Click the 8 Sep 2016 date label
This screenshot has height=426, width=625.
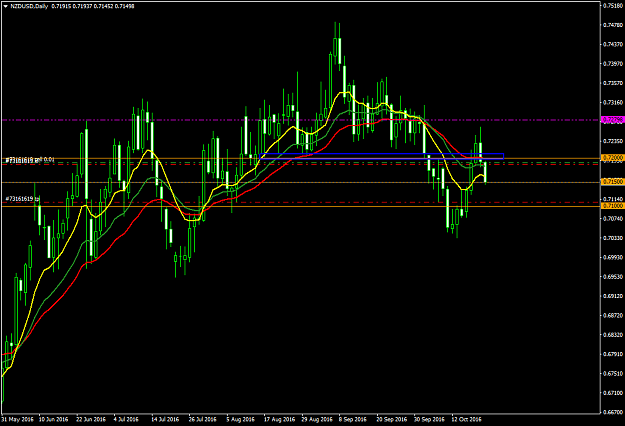(353, 419)
